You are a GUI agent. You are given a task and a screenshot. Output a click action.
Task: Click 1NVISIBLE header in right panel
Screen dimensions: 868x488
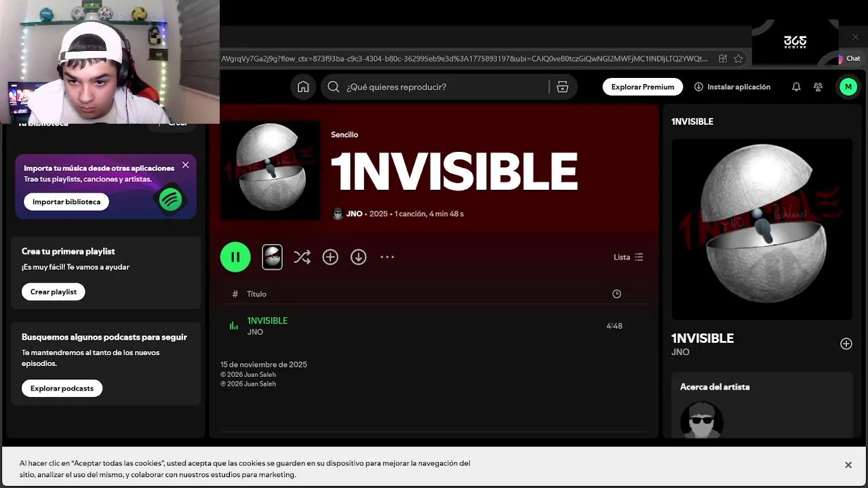(x=692, y=121)
